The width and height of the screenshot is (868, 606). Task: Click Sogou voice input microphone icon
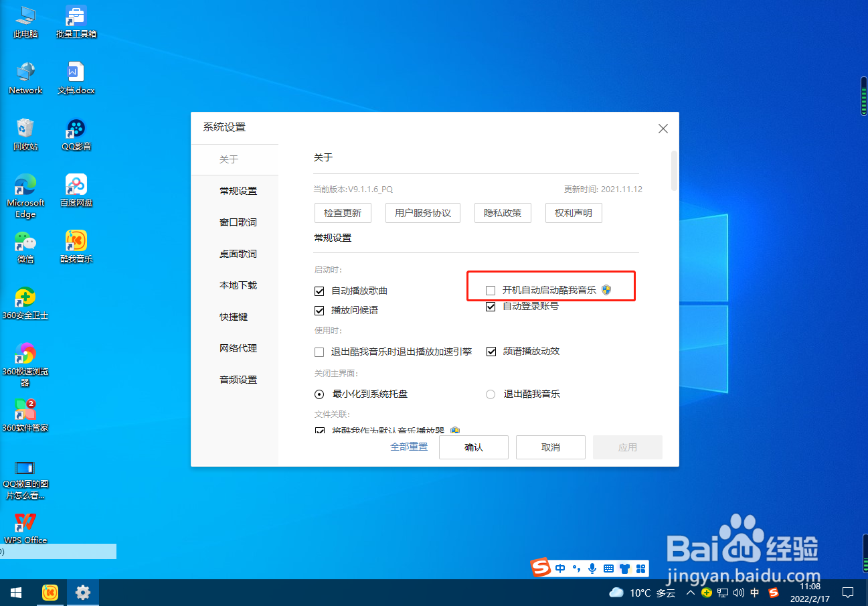point(592,569)
